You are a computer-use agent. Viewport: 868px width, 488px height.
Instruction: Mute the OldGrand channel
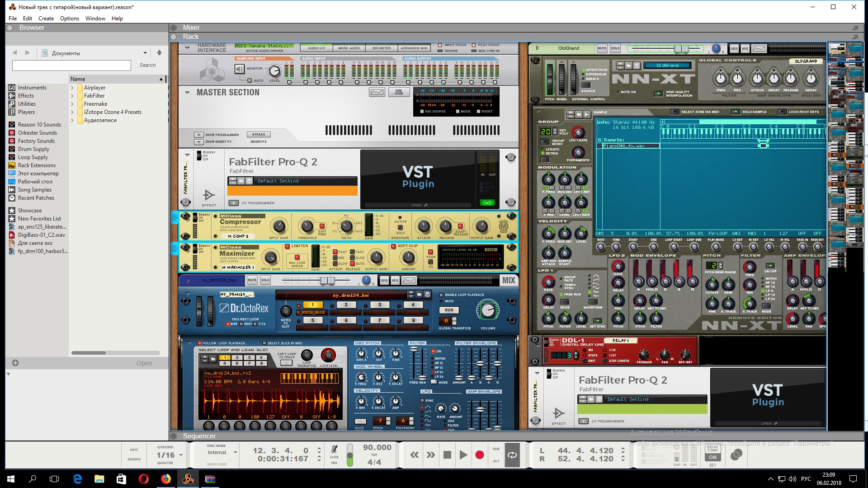(602, 48)
